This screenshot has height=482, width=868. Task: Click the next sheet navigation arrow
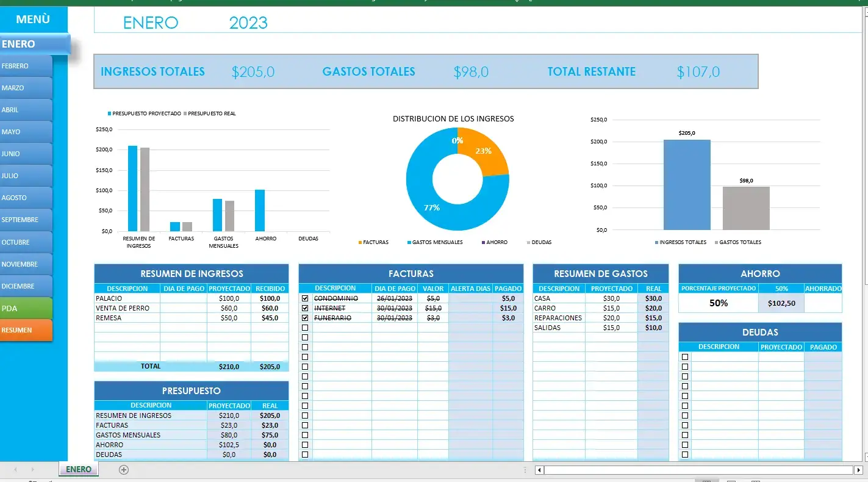pyautogui.click(x=32, y=470)
